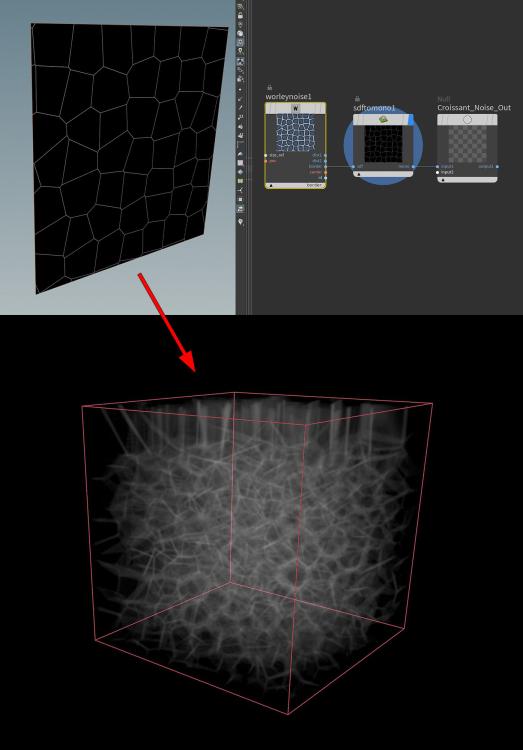Click the input2 port on Croissant_Noise_Out

[x=437, y=172]
